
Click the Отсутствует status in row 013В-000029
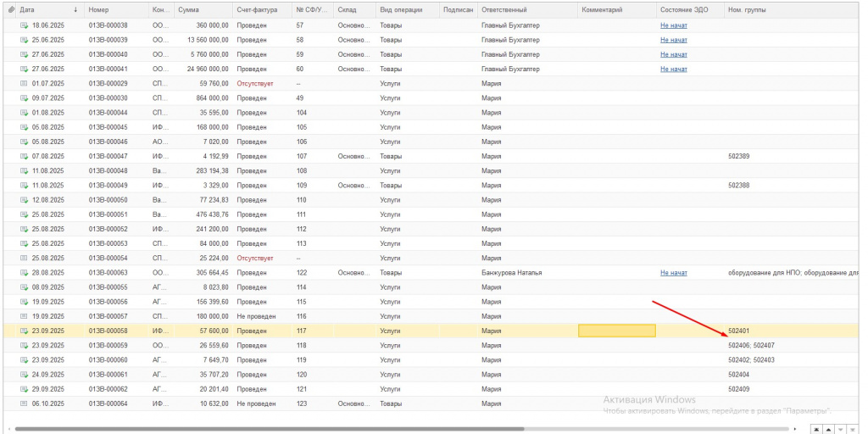tap(255, 84)
